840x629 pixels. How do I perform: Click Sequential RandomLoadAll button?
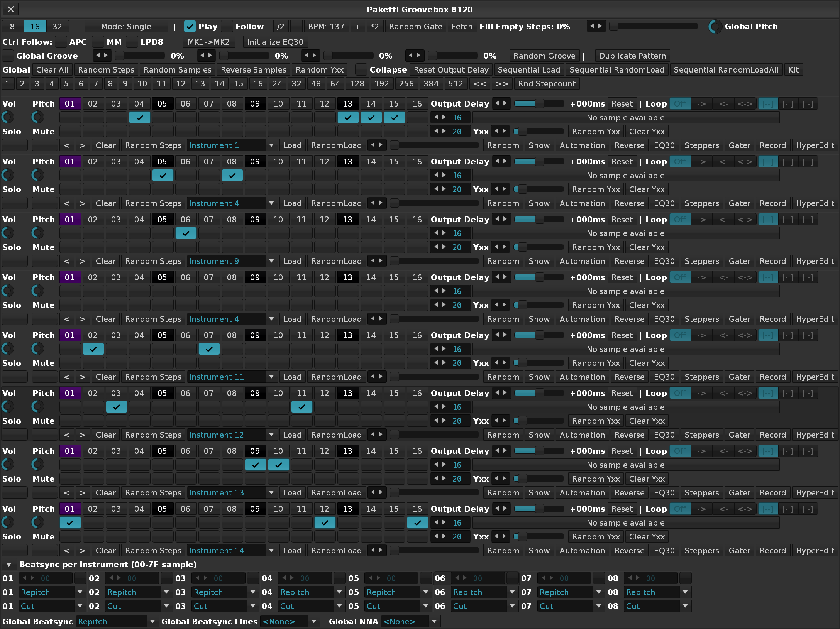[x=726, y=70]
